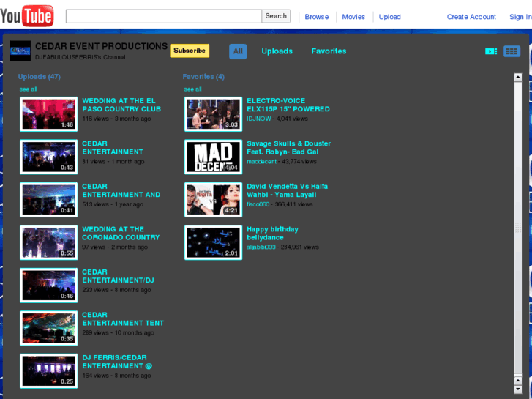Click see all under Uploads
The width and height of the screenshot is (532, 399).
pyautogui.click(x=28, y=89)
